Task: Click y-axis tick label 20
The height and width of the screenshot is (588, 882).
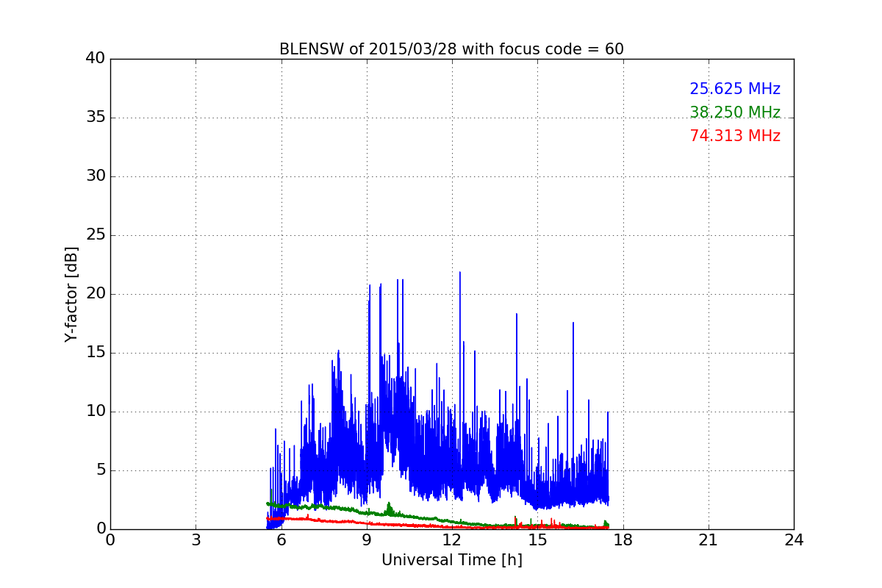Action: pyautogui.click(x=96, y=294)
